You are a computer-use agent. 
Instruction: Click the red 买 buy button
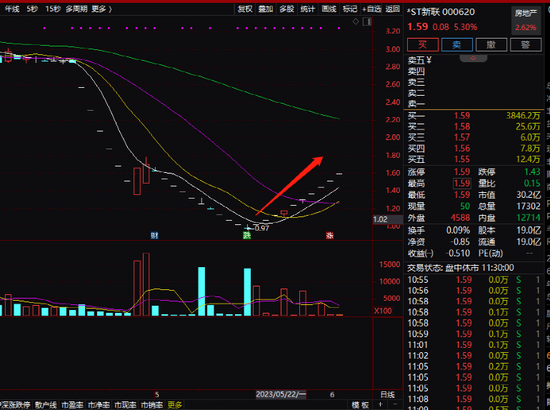pos(423,45)
